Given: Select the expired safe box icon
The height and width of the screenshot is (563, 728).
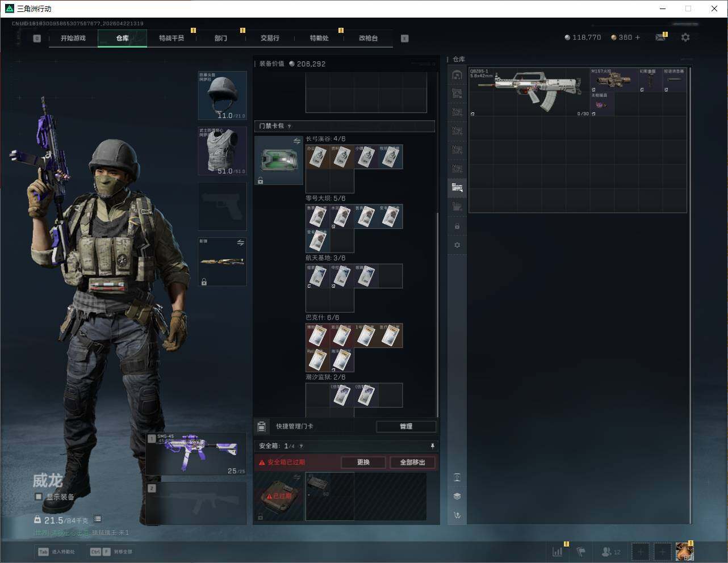Looking at the screenshot, I should (279, 496).
